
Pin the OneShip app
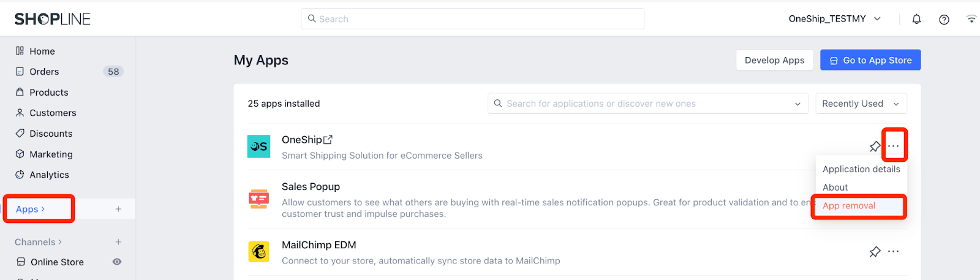[x=875, y=146]
